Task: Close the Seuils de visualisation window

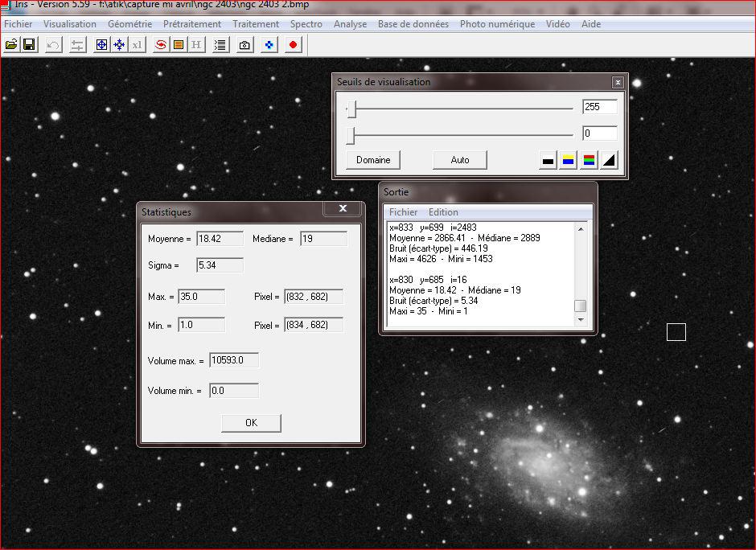Action: pyautogui.click(x=618, y=83)
